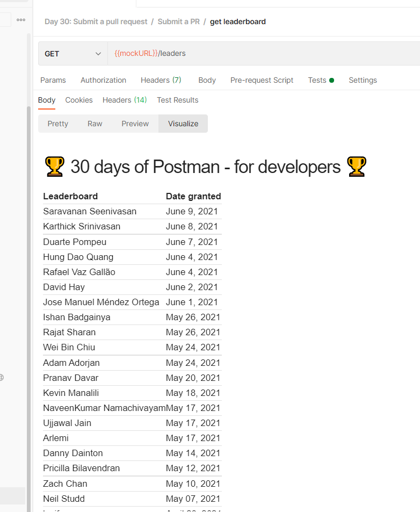Click the 'Kevin Manalili' name cell
Image resolution: width=420 pixels, height=512 pixels.
tap(71, 393)
